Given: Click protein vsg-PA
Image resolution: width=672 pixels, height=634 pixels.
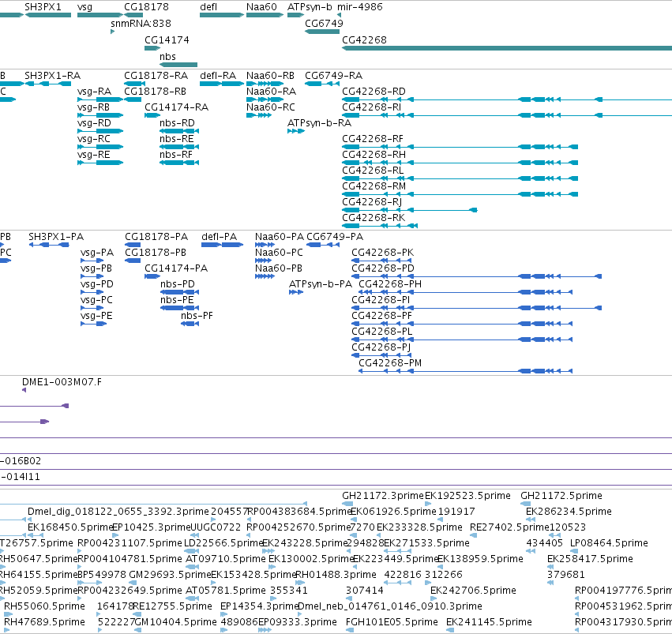Looking at the screenshot, I should [x=97, y=253].
